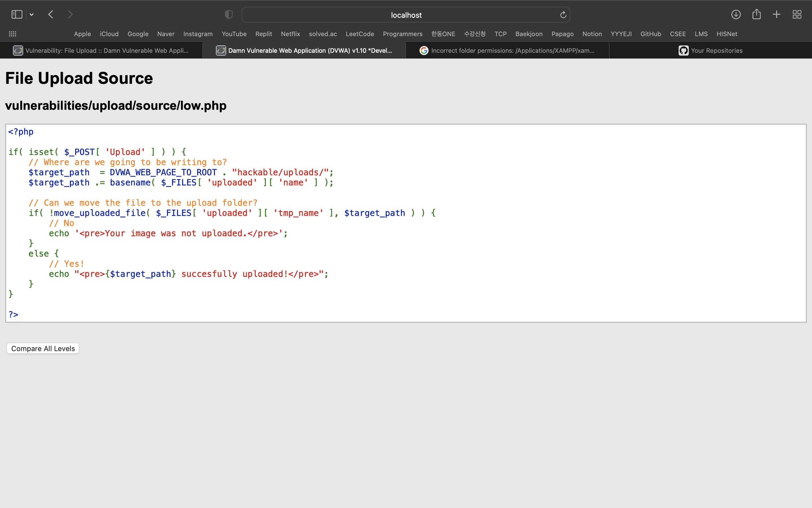Open the Netflix bookmark
Screen dimensions: 812x508
(x=290, y=34)
